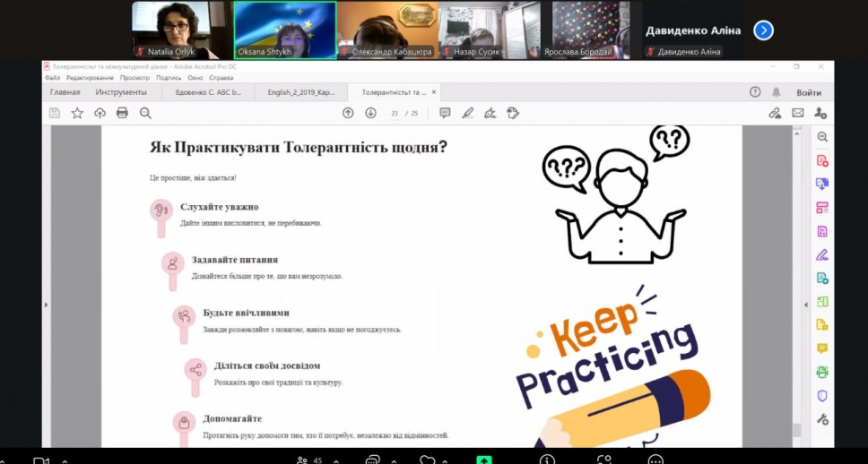Click the upload to cloud icon
The width and height of the screenshot is (868, 464).
(x=100, y=113)
